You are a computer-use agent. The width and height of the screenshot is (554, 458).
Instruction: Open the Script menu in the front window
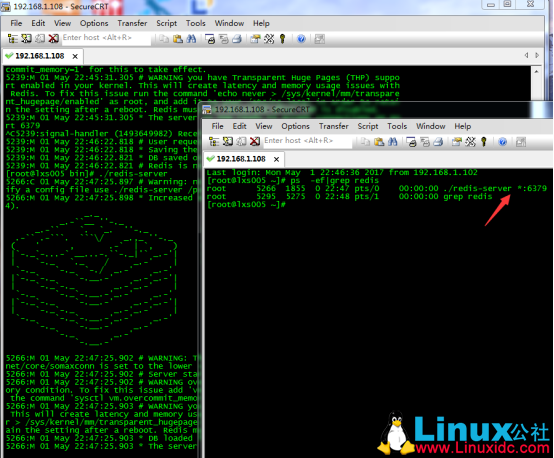(367, 126)
